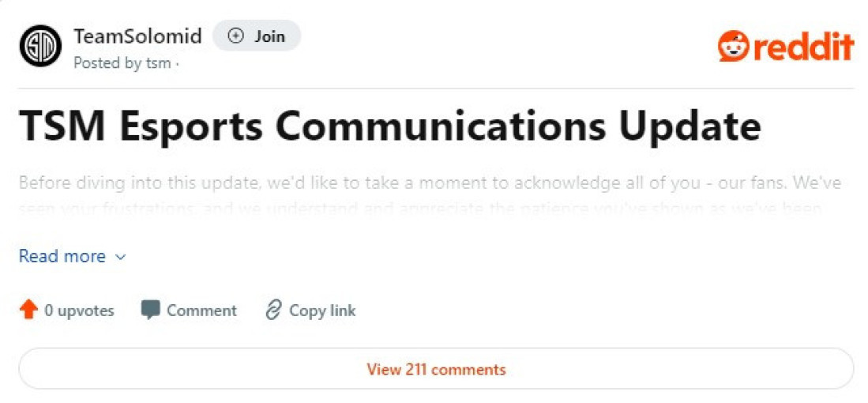
Task: Open the TeamSolomid subreddit name link
Action: pyautogui.click(x=137, y=36)
